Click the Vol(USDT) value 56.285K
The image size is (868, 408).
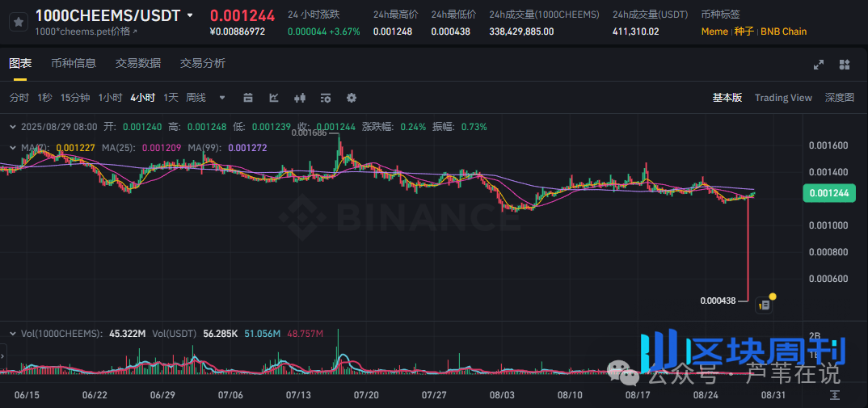click(x=220, y=333)
